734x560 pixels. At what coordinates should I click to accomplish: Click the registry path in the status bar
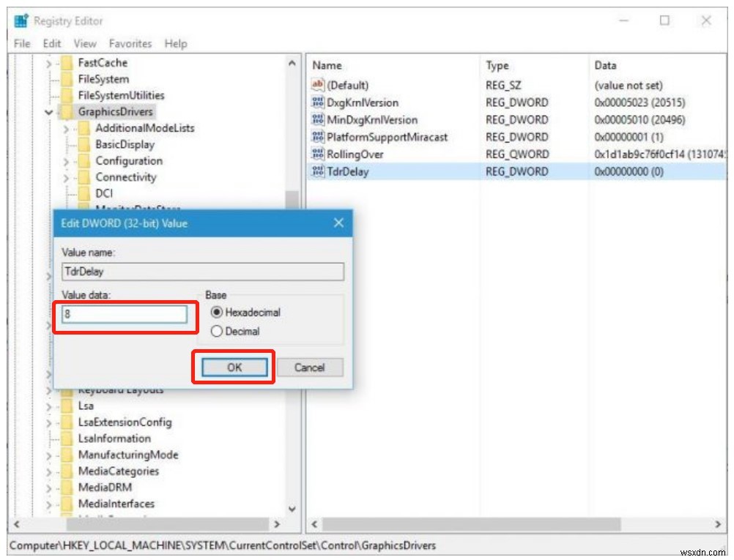pos(223,545)
